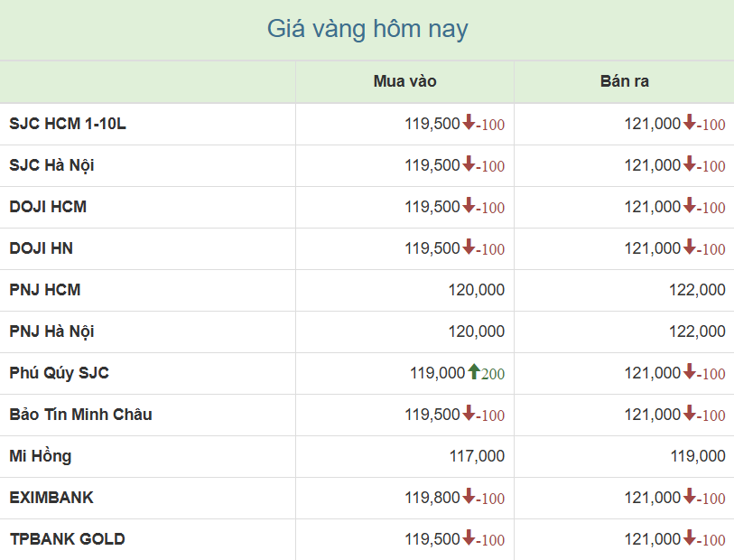Click the down arrow in DOJI HN sell price
Image resolution: width=734 pixels, height=560 pixels.
[x=689, y=247]
